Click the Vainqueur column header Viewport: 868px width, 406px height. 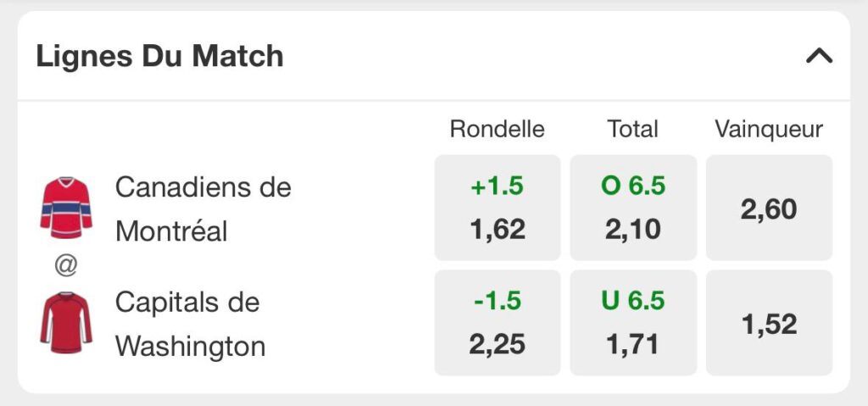coord(769,129)
